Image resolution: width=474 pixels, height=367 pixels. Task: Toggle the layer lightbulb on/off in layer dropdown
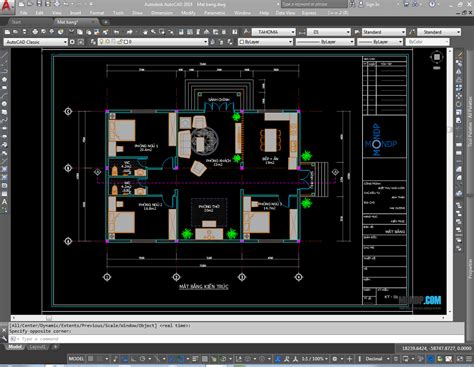102,42
